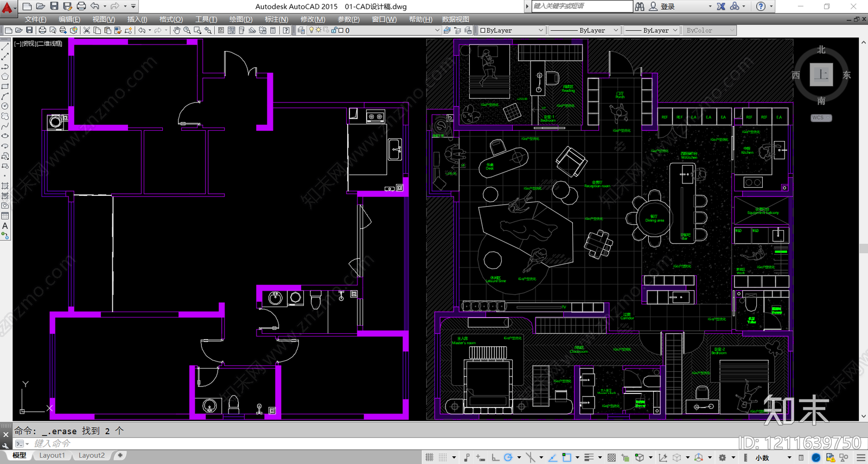Screen dimensions: 868x464
Task: Open the Layer Properties Manager icon
Action: click(301, 30)
